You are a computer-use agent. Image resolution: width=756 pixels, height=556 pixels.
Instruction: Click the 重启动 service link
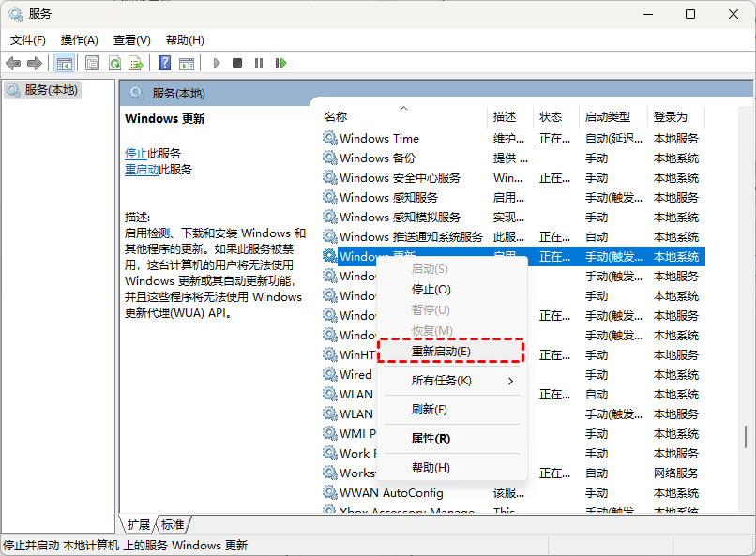142,170
